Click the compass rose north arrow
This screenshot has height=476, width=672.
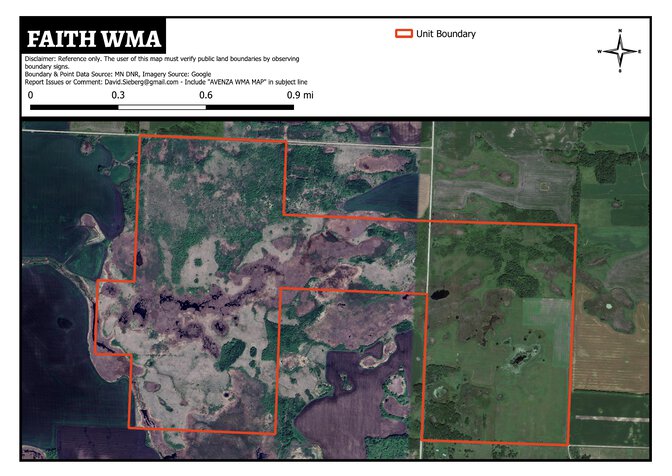(x=620, y=51)
